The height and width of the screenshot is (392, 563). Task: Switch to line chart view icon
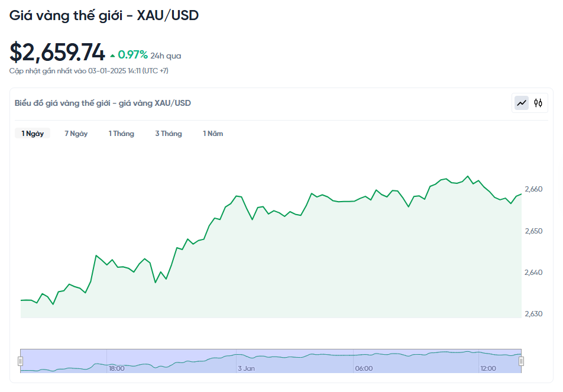pyautogui.click(x=522, y=103)
